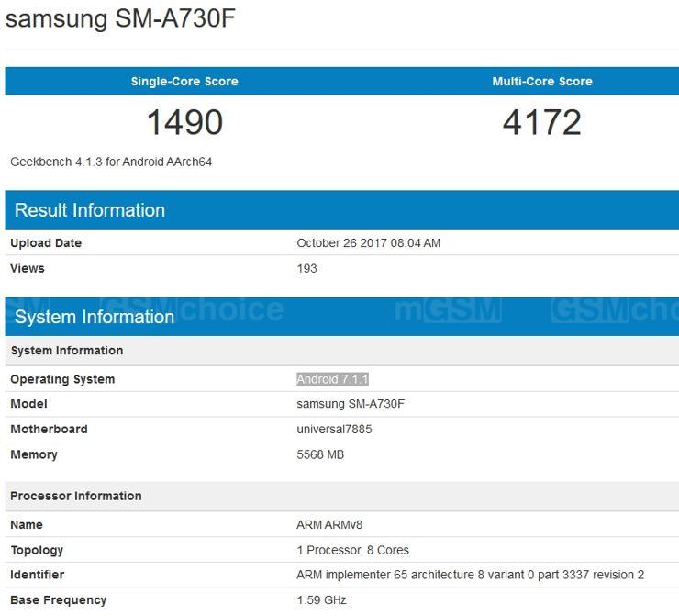This screenshot has height=616, width=679.
Task: Click the Memory label
Action: click(34, 454)
